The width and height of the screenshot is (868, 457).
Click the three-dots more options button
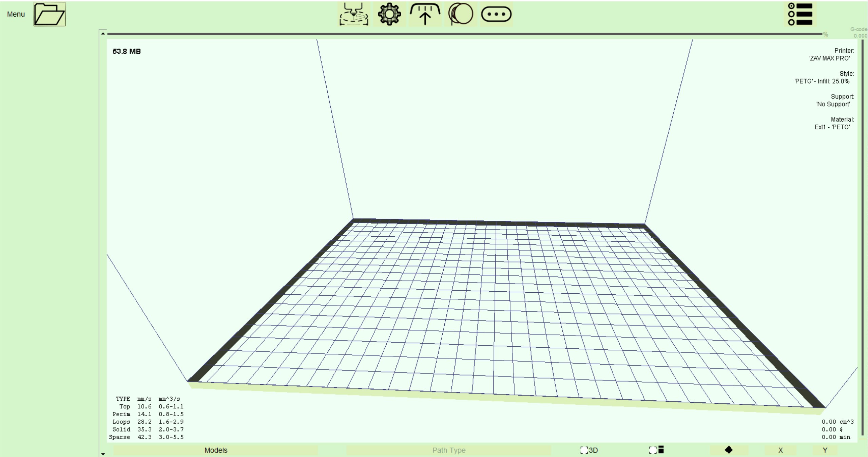(x=496, y=14)
